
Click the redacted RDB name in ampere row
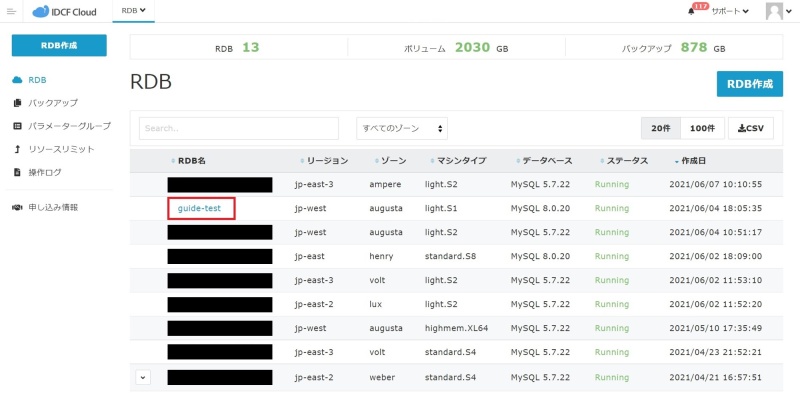tap(220, 184)
